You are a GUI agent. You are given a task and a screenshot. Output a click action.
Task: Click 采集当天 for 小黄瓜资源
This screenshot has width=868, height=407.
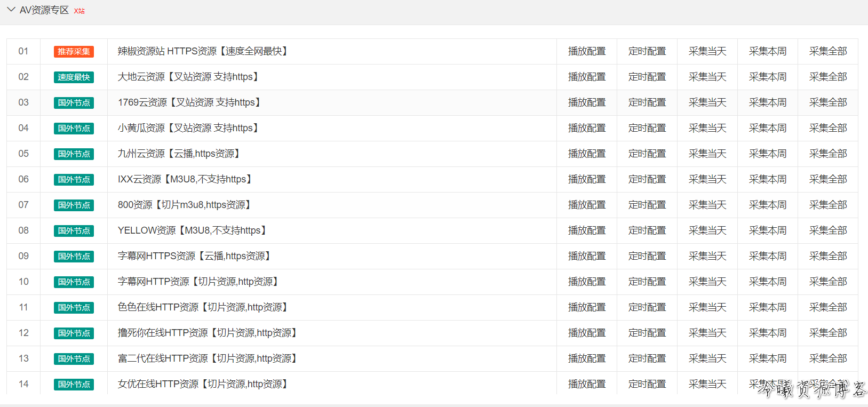click(x=707, y=128)
